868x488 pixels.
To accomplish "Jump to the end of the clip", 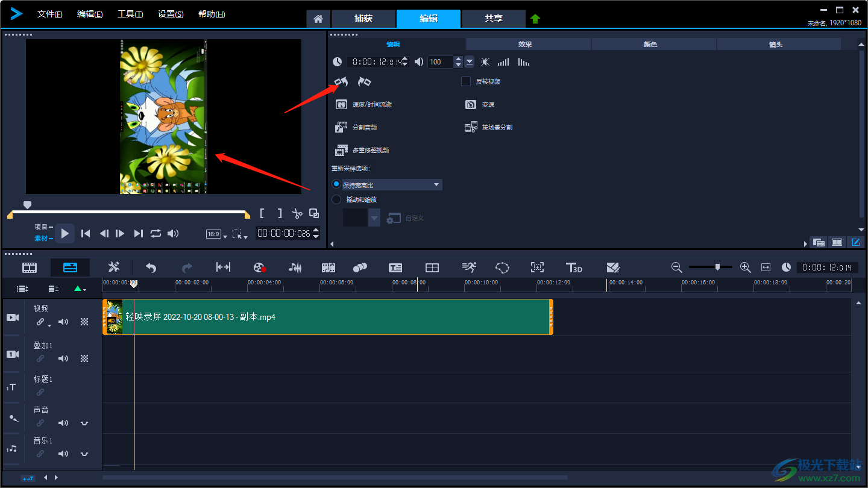I will tap(138, 234).
